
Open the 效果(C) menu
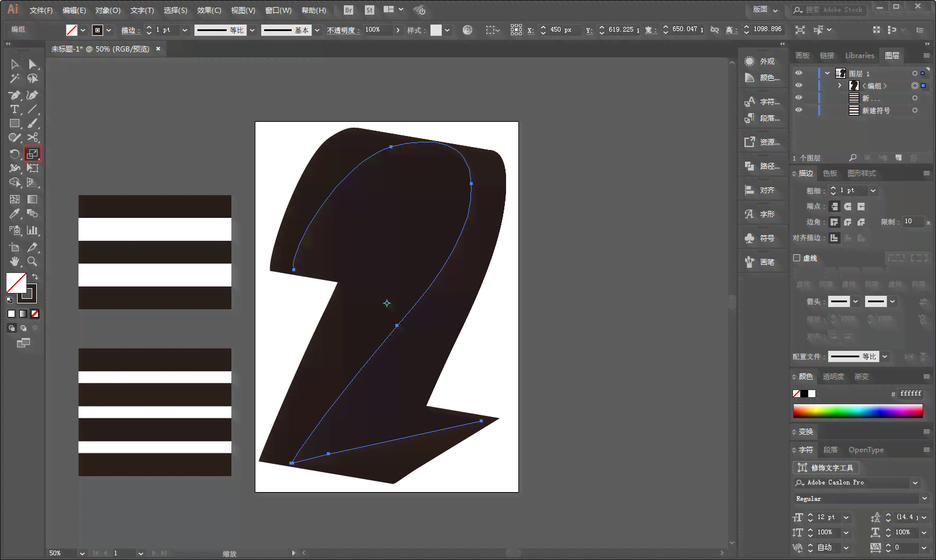point(209,10)
